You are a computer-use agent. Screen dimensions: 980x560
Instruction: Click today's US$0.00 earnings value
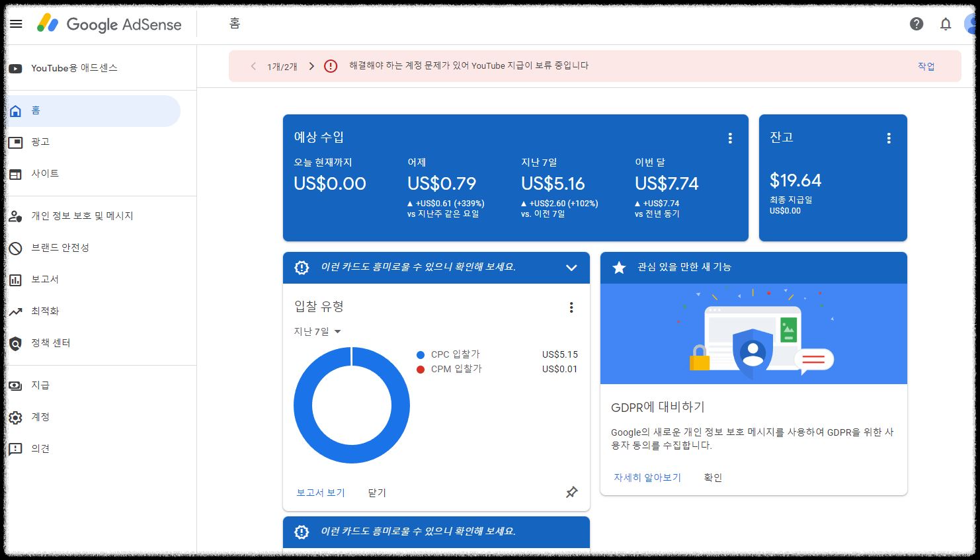(330, 183)
